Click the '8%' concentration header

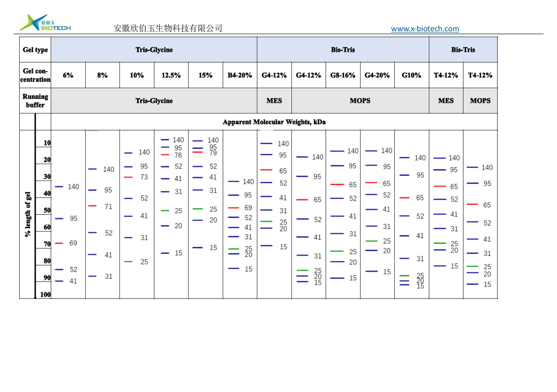click(x=102, y=75)
